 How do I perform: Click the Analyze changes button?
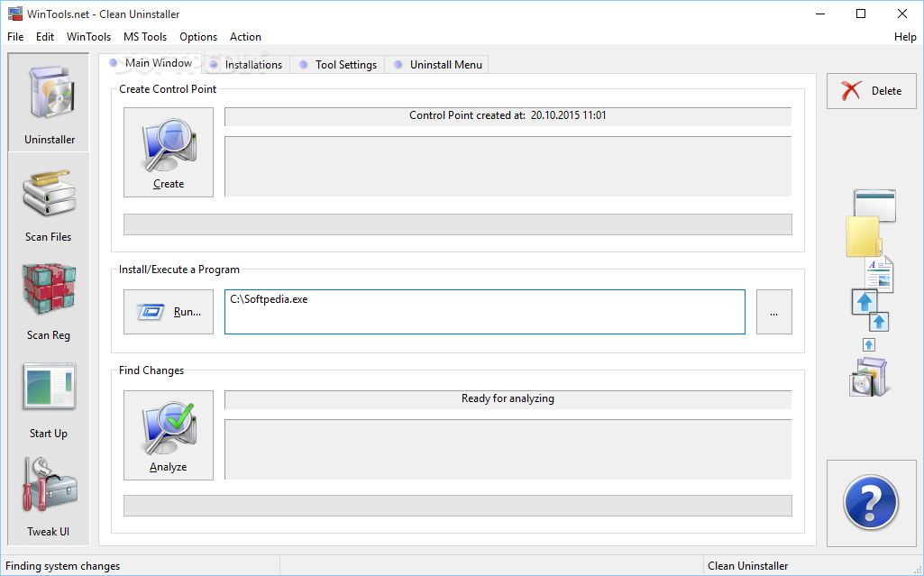pyautogui.click(x=169, y=435)
